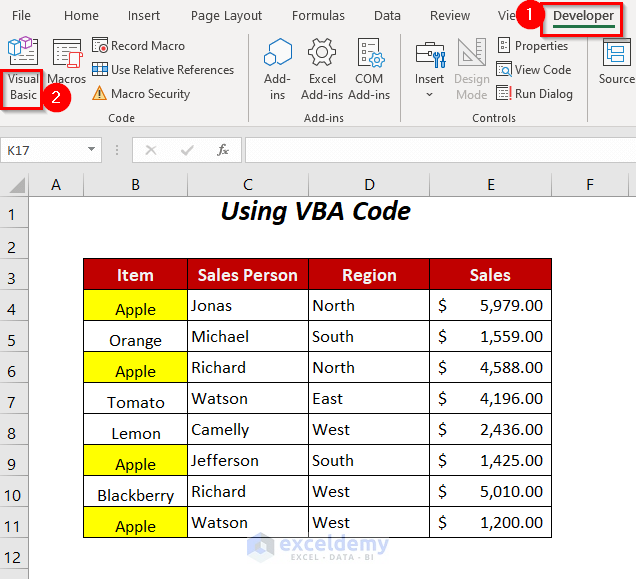Select the $1,200.00 sales cell
The image size is (636, 579).
(x=490, y=522)
